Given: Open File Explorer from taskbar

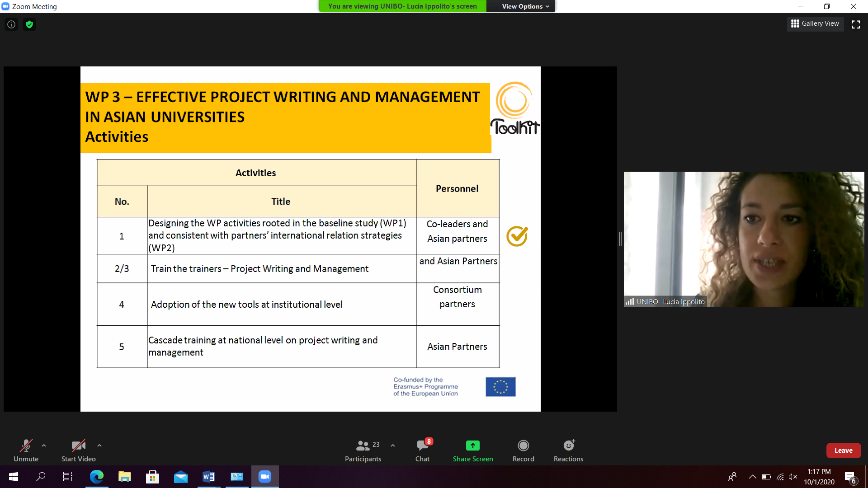Looking at the screenshot, I should pos(125,477).
